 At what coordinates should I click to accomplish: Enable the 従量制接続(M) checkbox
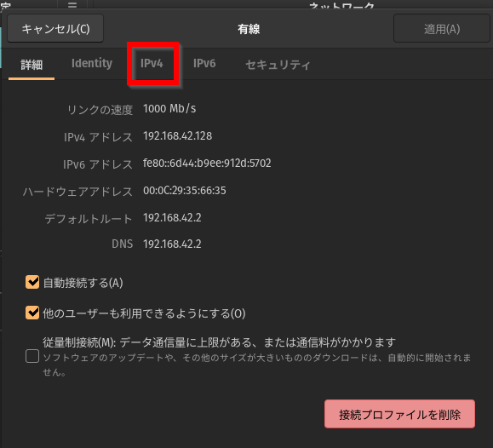pyautogui.click(x=32, y=357)
